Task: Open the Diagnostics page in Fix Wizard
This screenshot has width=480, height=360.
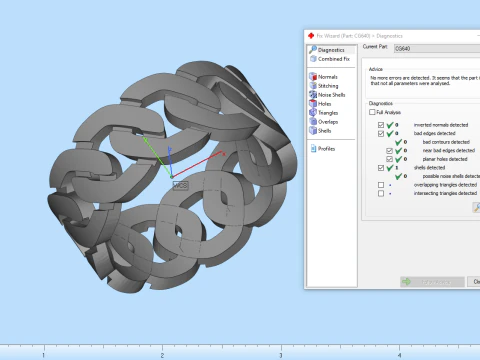Action: click(x=331, y=50)
